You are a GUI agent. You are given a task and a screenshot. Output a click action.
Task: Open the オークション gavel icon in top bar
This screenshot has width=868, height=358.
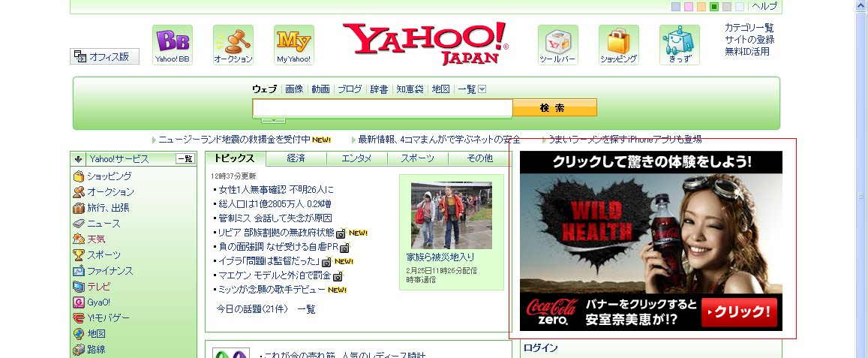click(x=233, y=45)
